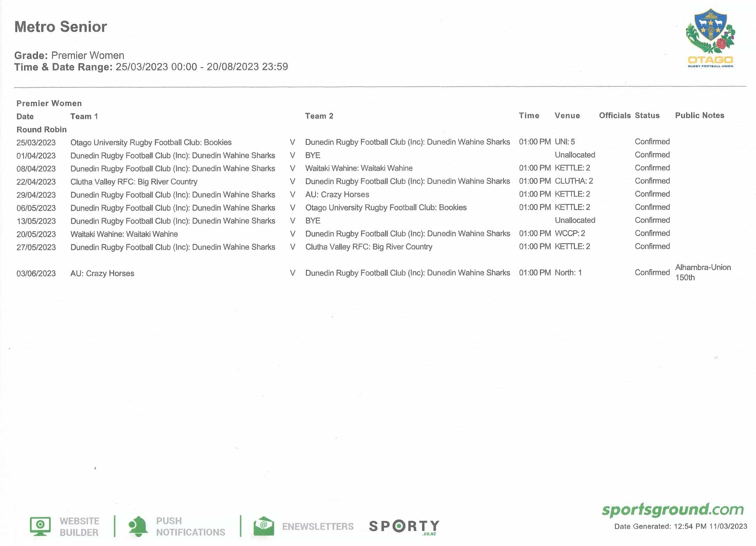Click the Enewsletters envelope icon
The height and width of the screenshot is (546, 756).
click(264, 526)
